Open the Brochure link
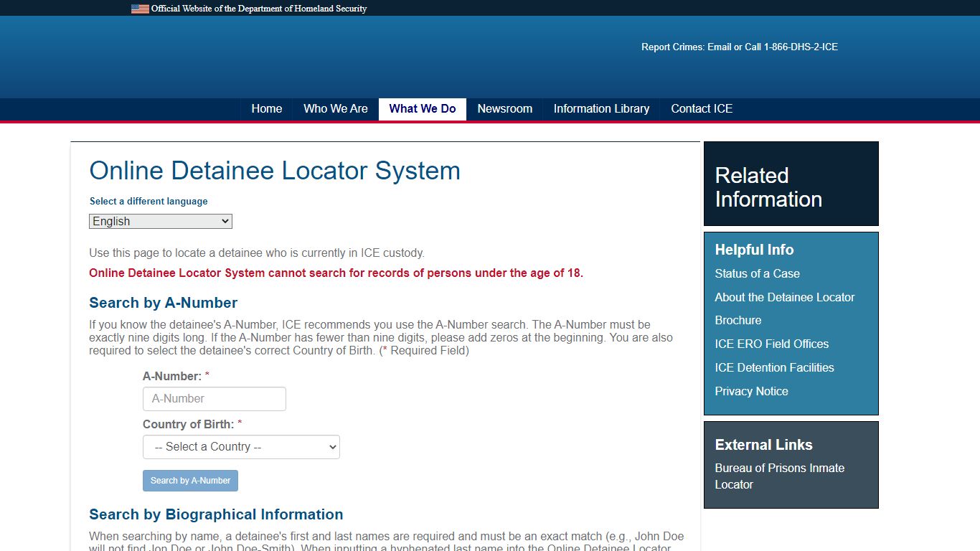The image size is (980, 551). tap(738, 320)
